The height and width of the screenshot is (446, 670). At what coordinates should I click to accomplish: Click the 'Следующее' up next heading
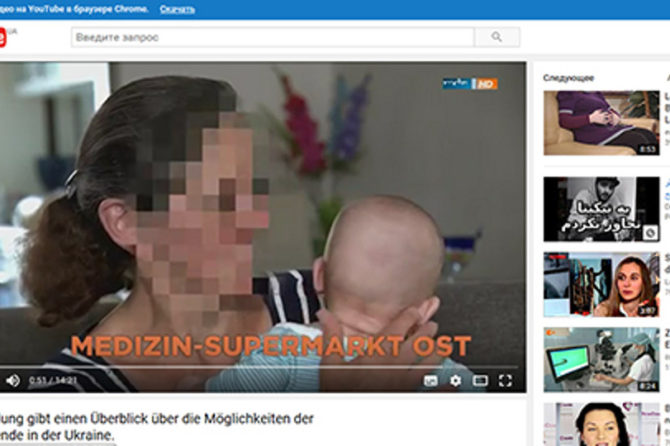[569, 77]
